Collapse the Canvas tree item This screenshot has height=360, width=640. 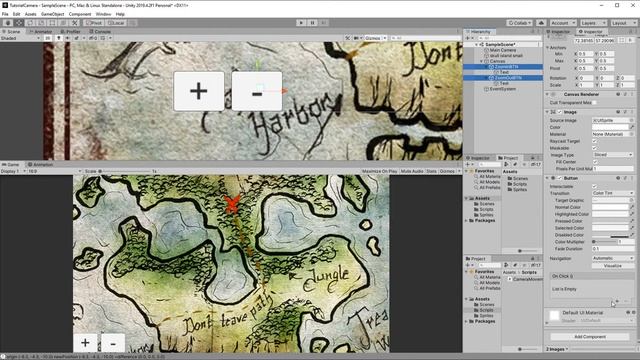click(x=482, y=61)
